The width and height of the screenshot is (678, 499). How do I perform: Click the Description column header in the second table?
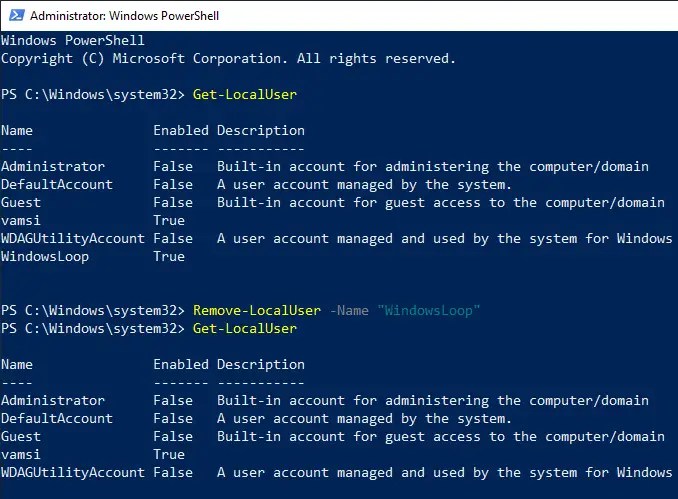pos(260,364)
